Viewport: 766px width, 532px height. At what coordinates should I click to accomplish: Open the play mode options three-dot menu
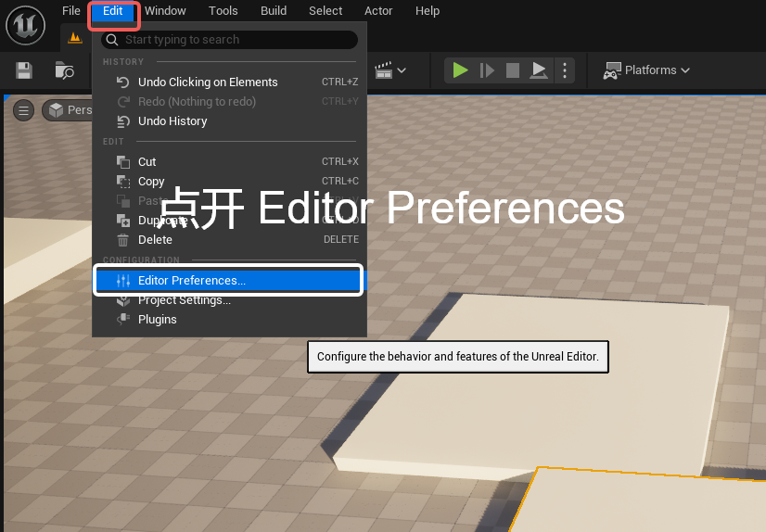pyautogui.click(x=565, y=70)
